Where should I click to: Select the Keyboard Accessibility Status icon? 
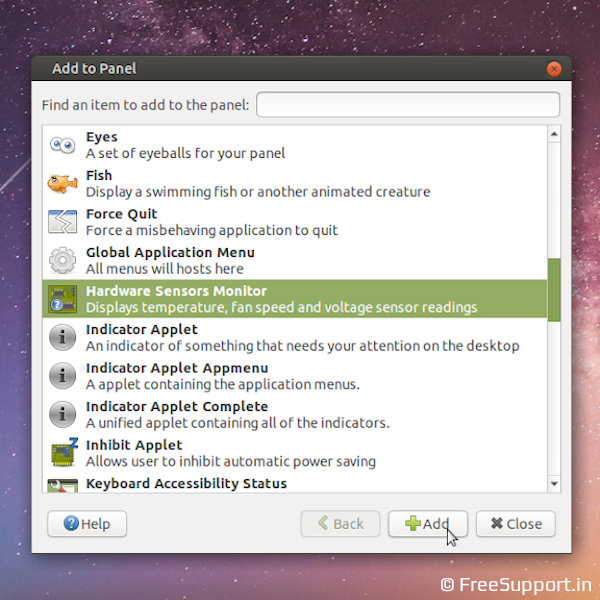click(x=62, y=485)
